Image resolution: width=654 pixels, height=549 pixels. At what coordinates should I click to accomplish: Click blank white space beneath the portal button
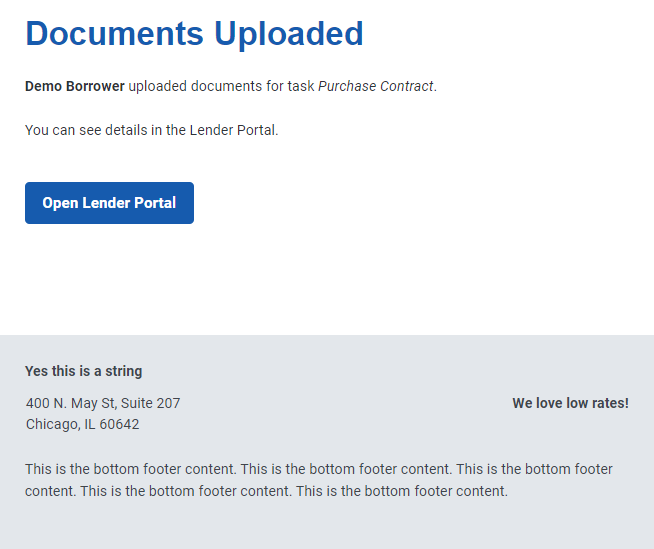327,280
